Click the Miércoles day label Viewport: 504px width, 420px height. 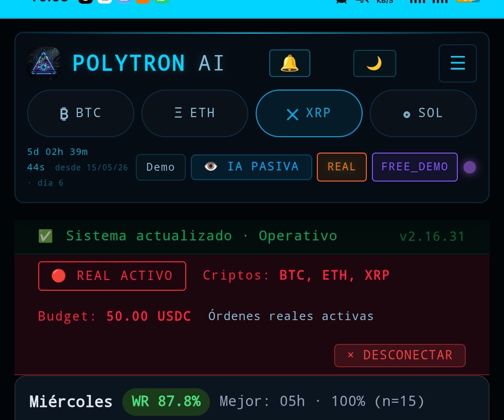pos(71,402)
